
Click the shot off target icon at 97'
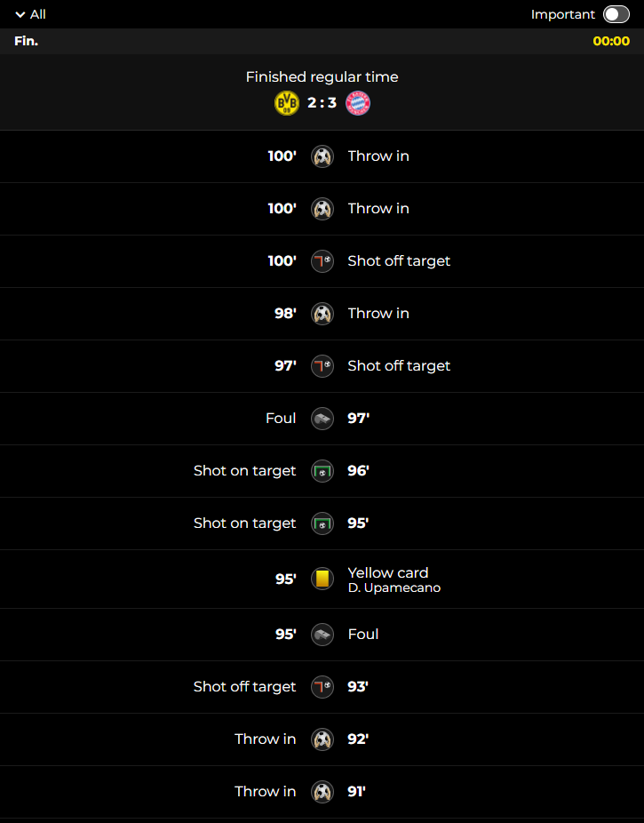coord(322,366)
